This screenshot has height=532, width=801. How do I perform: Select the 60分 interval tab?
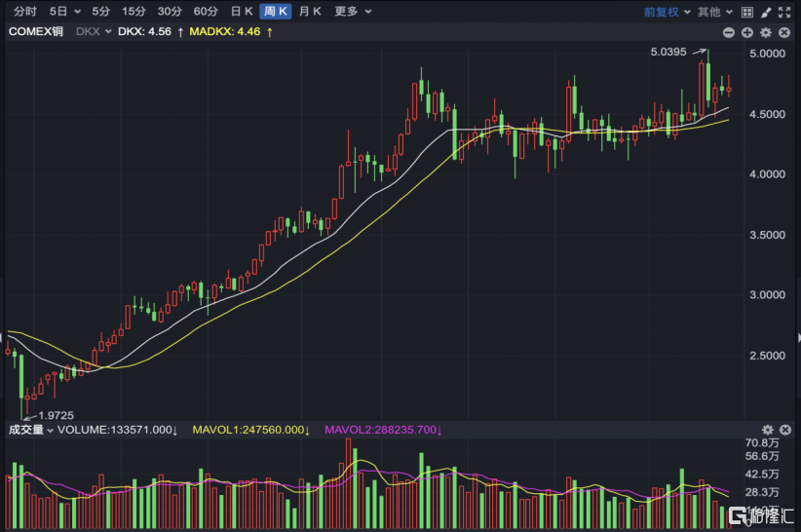click(x=206, y=12)
